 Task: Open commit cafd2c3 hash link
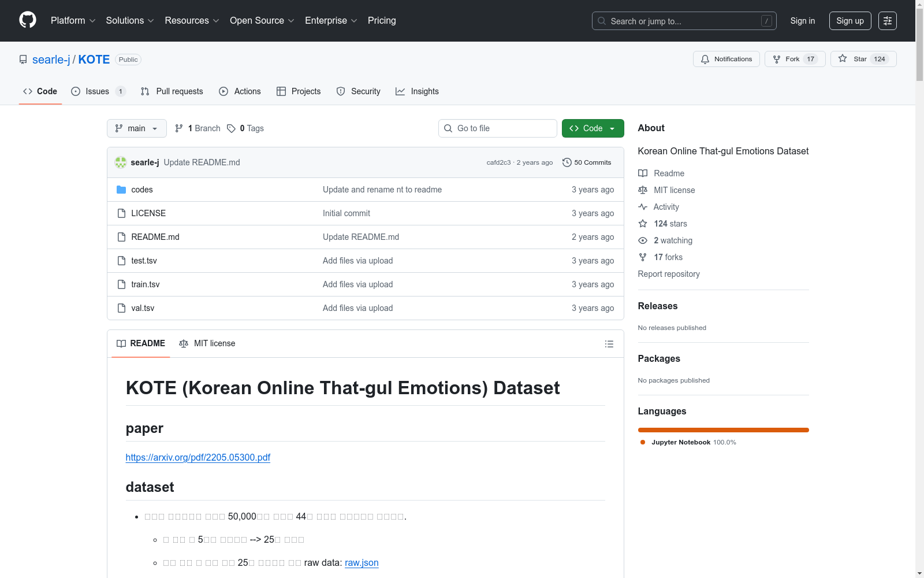point(498,162)
